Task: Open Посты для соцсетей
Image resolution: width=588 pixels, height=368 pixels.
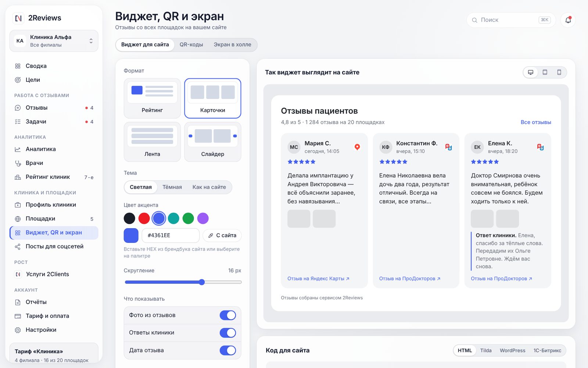Action: point(54,247)
